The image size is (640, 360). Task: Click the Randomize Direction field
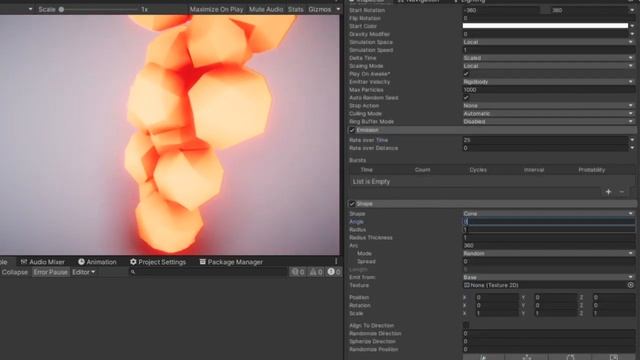click(x=549, y=333)
